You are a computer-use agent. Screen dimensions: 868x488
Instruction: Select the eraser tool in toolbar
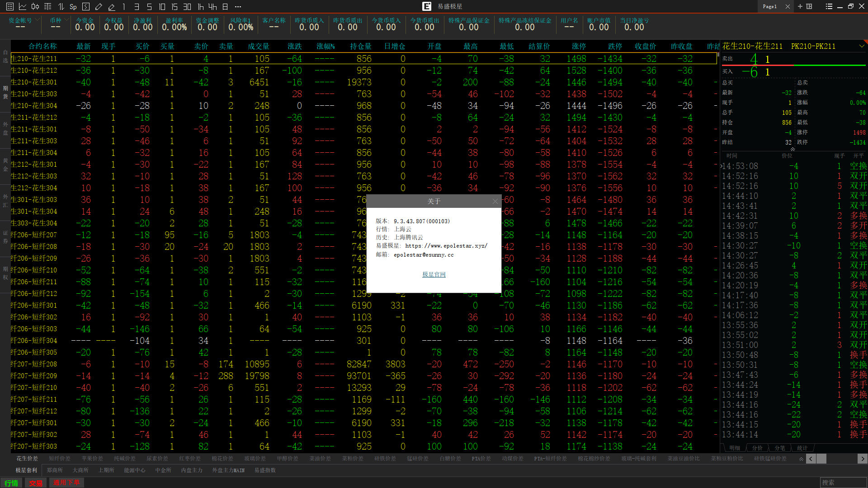(x=111, y=6)
